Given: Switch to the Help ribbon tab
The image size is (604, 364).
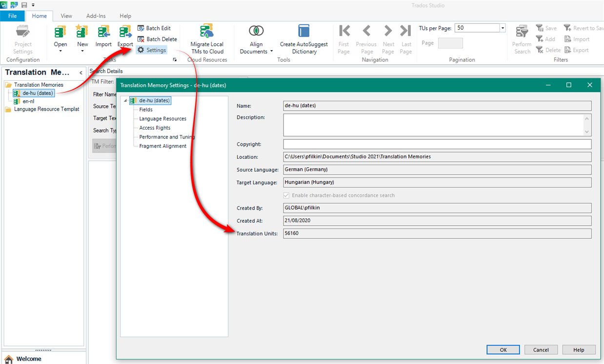Looking at the screenshot, I should [x=125, y=16].
